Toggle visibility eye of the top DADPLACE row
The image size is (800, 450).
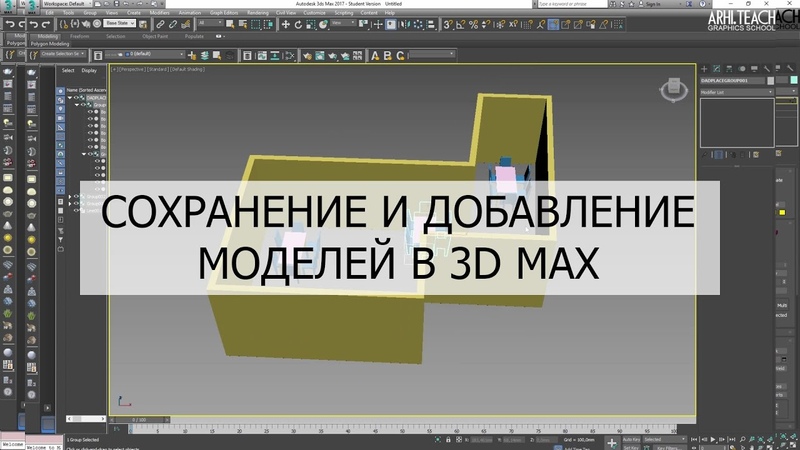tap(77, 97)
